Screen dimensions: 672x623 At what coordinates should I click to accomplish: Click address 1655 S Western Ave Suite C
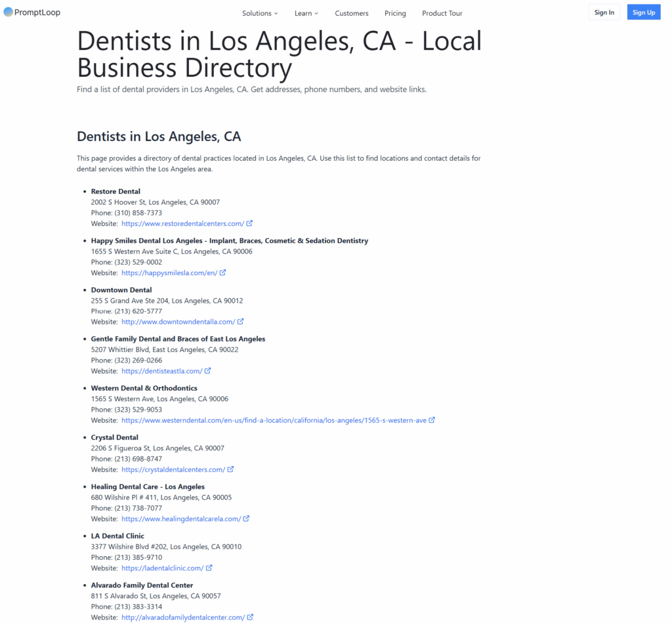click(x=171, y=251)
